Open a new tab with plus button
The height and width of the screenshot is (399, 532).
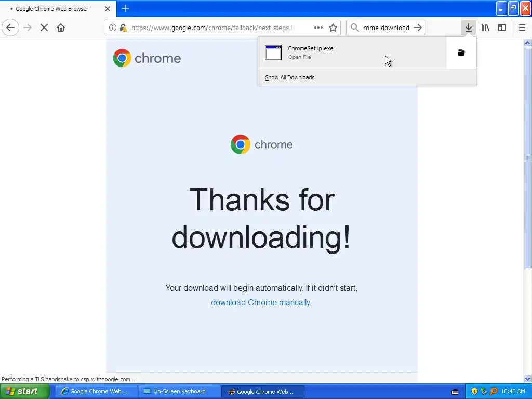[125, 8]
